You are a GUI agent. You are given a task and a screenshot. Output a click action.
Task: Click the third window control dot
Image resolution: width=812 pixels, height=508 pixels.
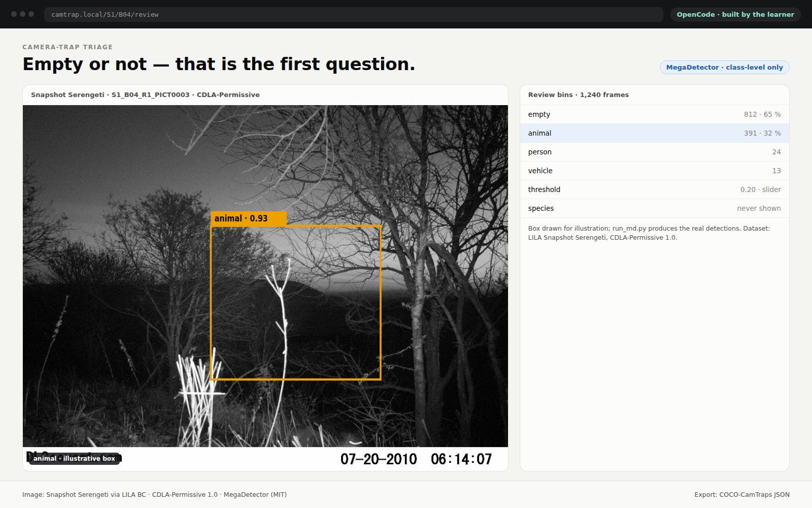pyautogui.click(x=31, y=14)
